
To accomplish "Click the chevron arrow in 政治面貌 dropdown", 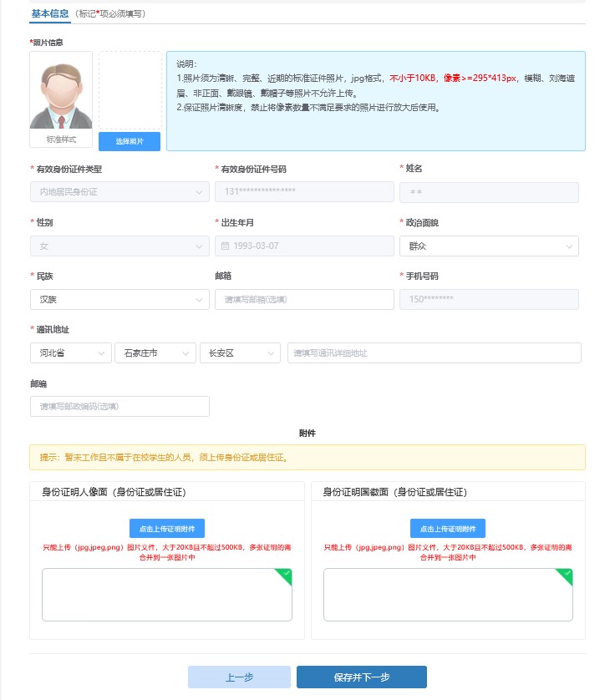I will 569,246.
